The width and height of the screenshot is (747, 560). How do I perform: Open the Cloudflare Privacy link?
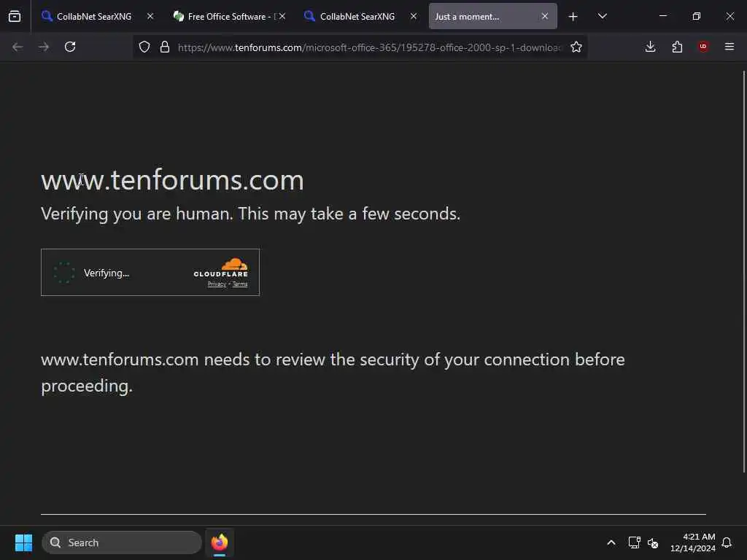click(x=217, y=284)
